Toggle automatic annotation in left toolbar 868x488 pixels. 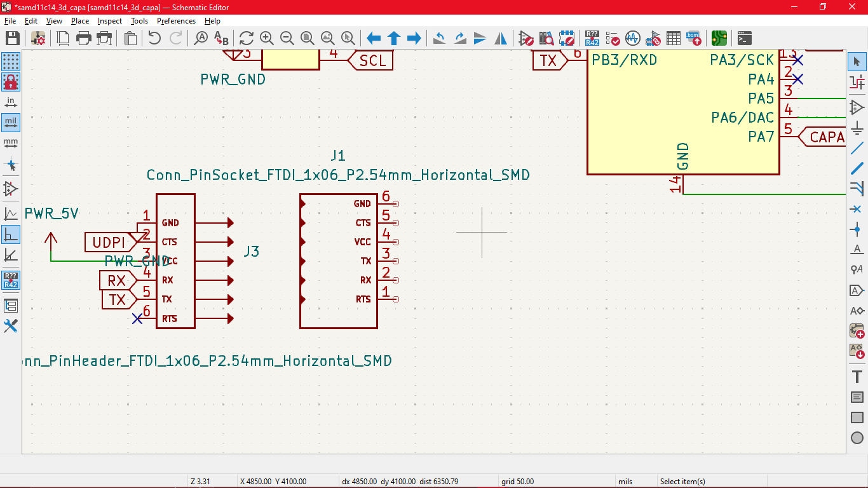click(11, 280)
